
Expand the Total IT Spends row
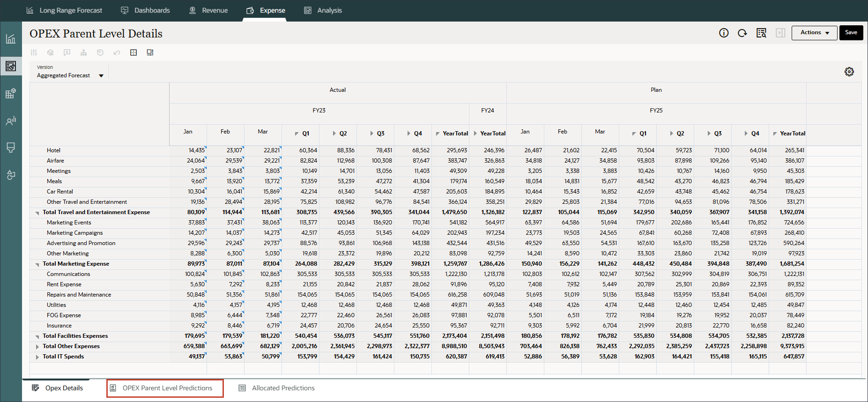[x=37, y=357]
